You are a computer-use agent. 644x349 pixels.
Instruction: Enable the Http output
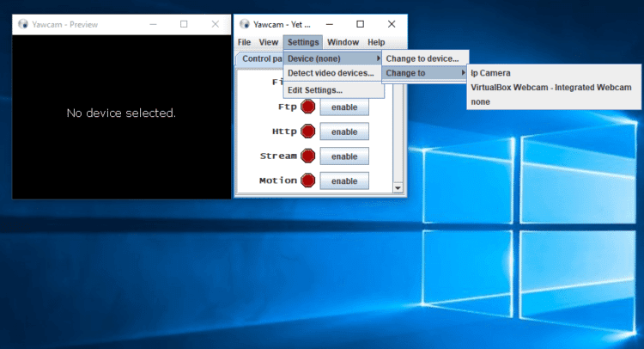[344, 132]
